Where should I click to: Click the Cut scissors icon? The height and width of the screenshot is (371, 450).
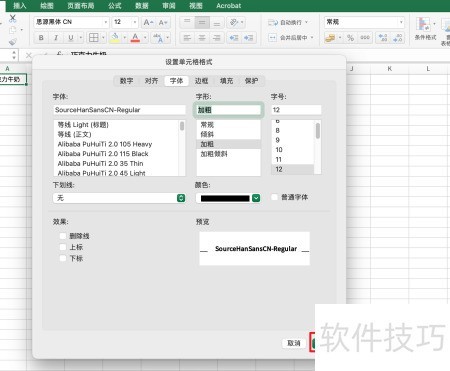coord(13,18)
